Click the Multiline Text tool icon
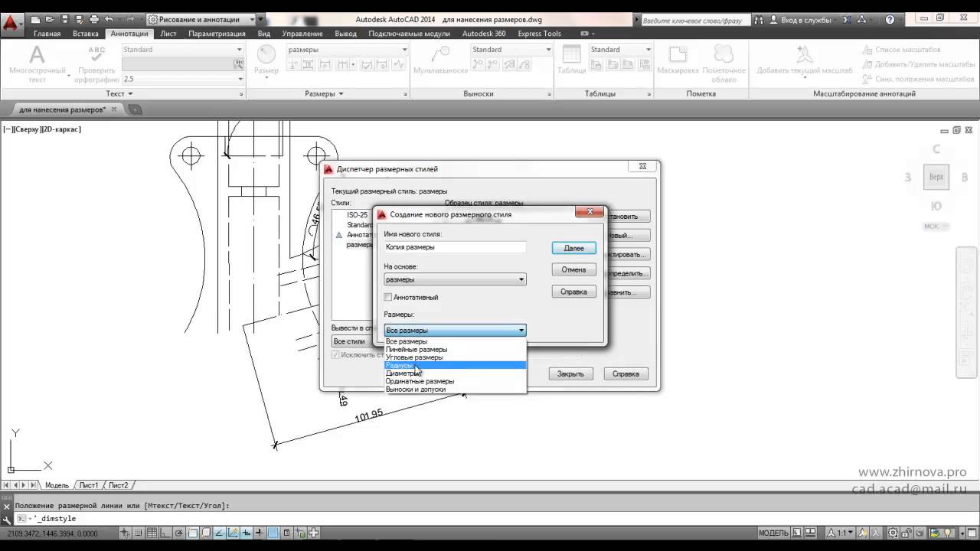This screenshot has width=980, height=551. pos(37,55)
